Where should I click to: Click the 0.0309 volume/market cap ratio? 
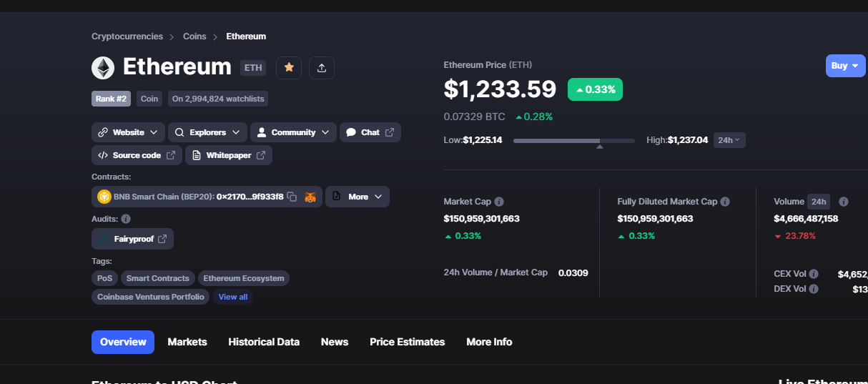click(x=573, y=272)
